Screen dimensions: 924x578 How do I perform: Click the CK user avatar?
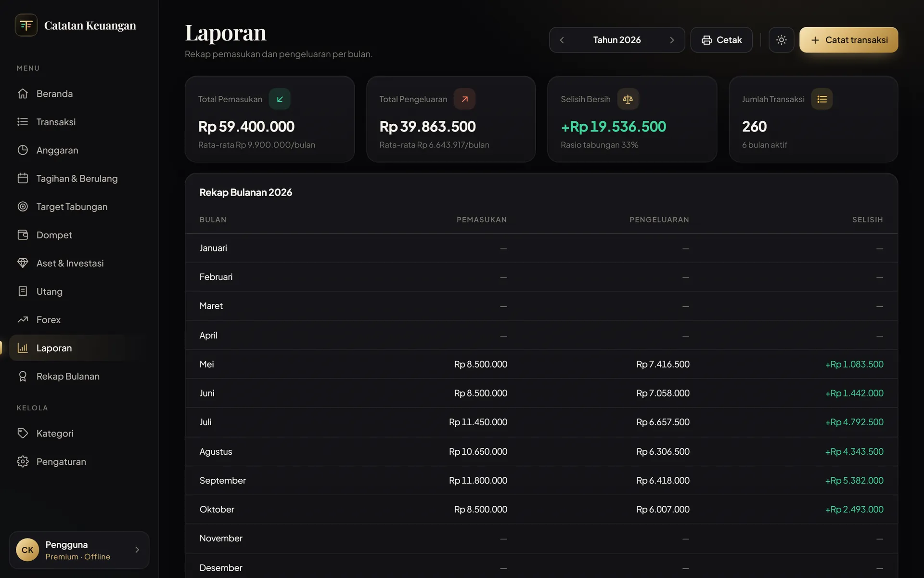(27, 550)
